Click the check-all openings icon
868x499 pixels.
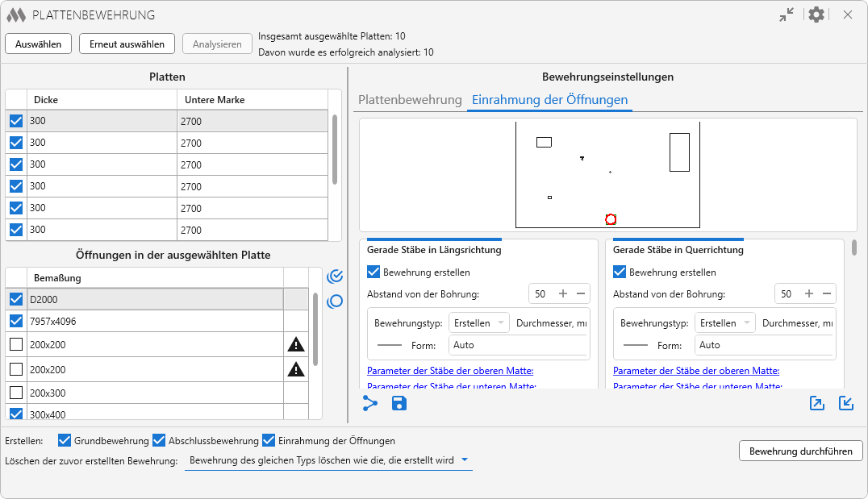click(336, 277)
